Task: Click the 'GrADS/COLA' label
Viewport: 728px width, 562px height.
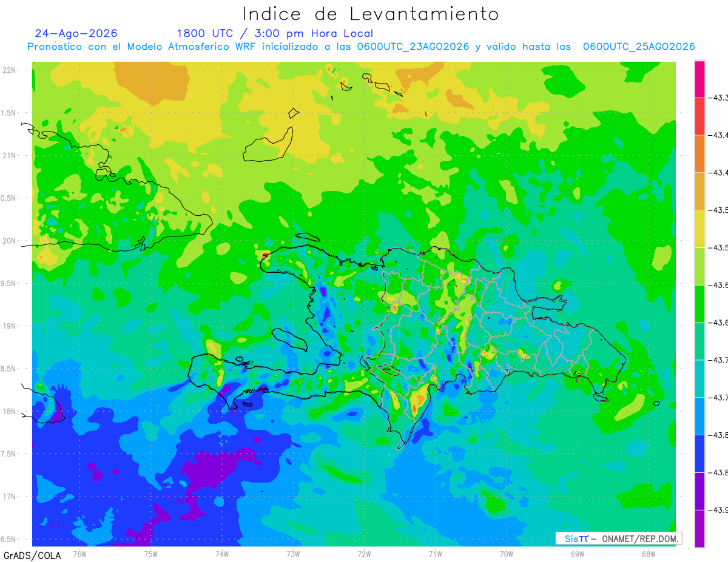Action: (32, 555)
